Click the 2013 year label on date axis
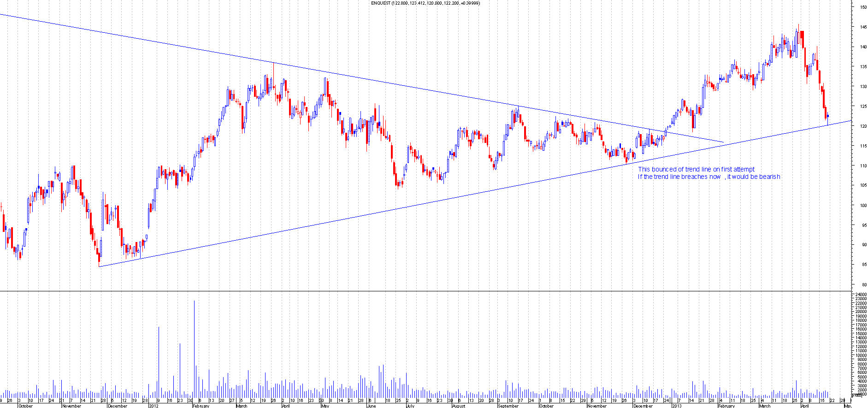 [677, 406]
